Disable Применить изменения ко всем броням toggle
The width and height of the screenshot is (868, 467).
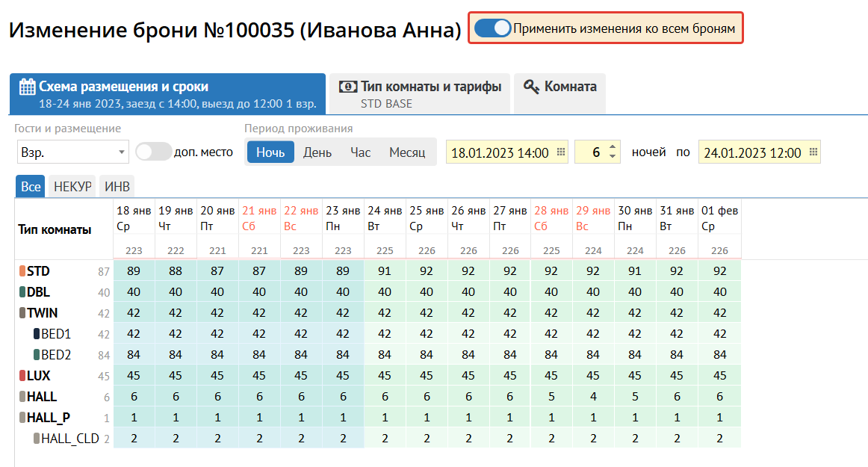point(492,28)
